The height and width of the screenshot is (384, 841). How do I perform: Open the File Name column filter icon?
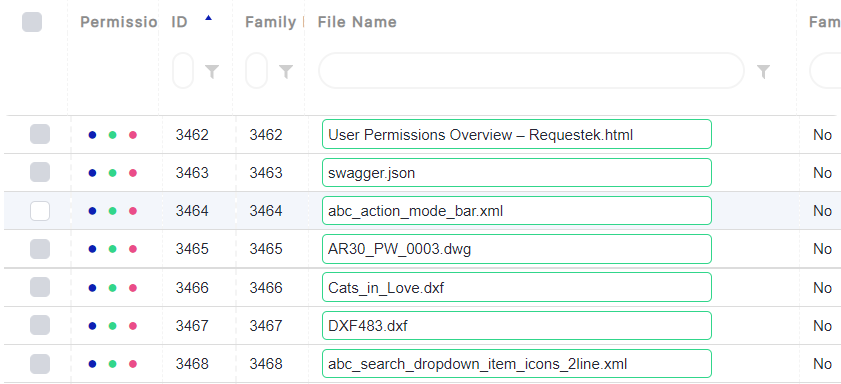click(x=763, y=71)
